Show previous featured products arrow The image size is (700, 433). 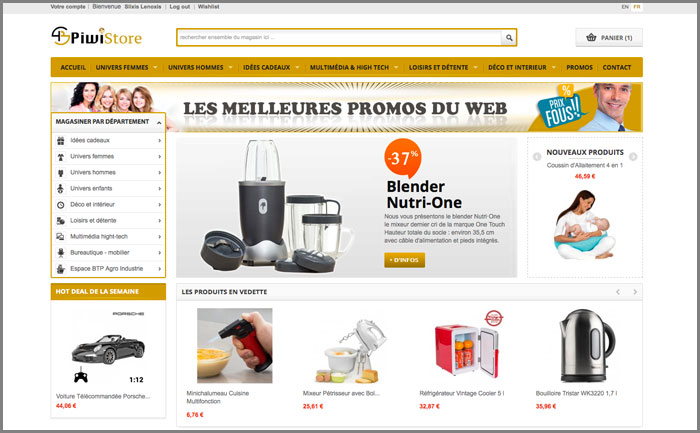point(618,292)
